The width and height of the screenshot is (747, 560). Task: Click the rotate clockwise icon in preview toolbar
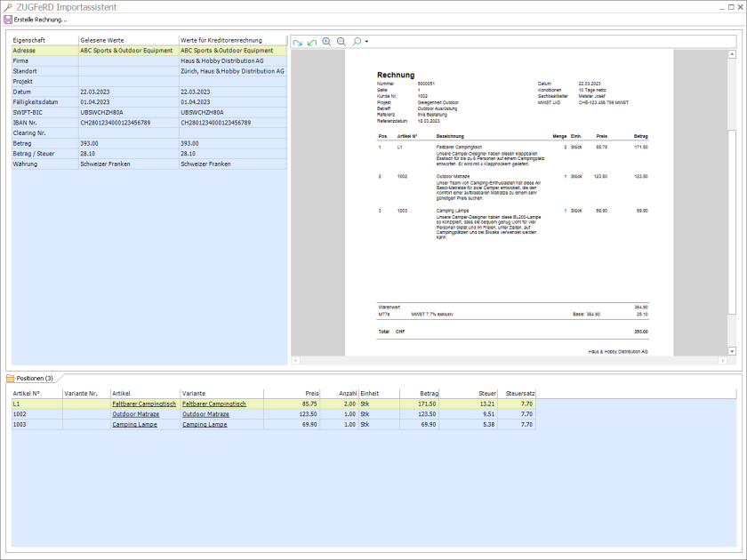click(298, 42)
